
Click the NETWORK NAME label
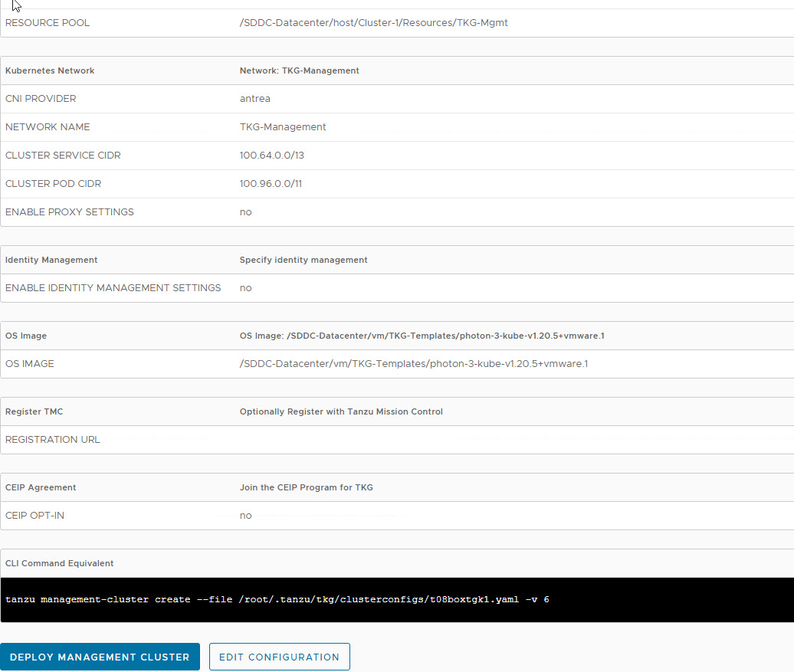pos(48,127)
